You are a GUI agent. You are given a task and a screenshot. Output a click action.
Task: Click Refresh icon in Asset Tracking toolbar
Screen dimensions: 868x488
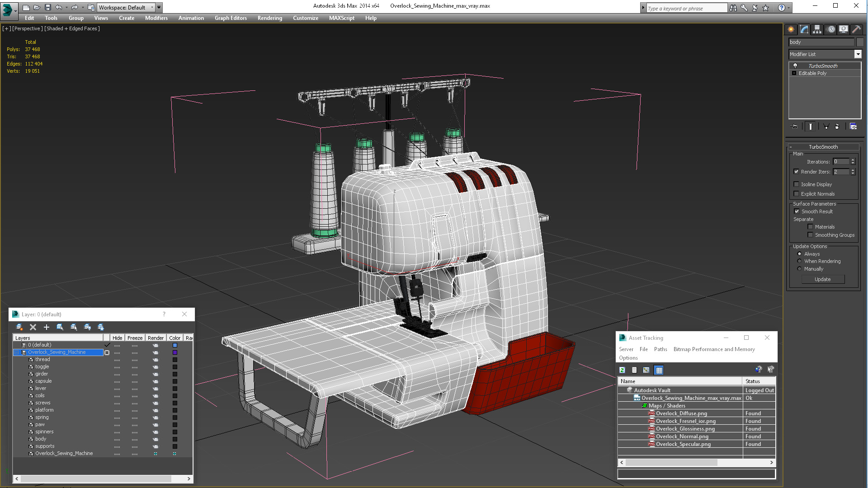coord(623,370)
